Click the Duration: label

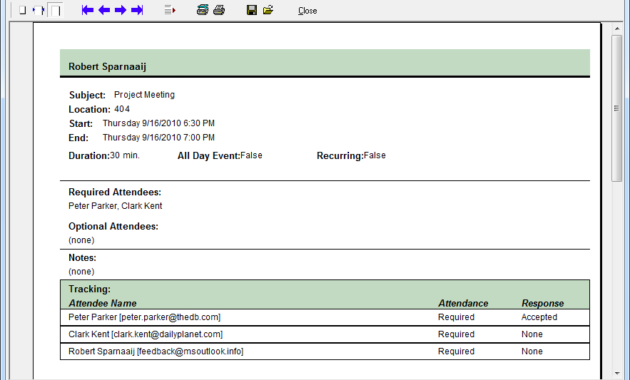pos(89,156)
